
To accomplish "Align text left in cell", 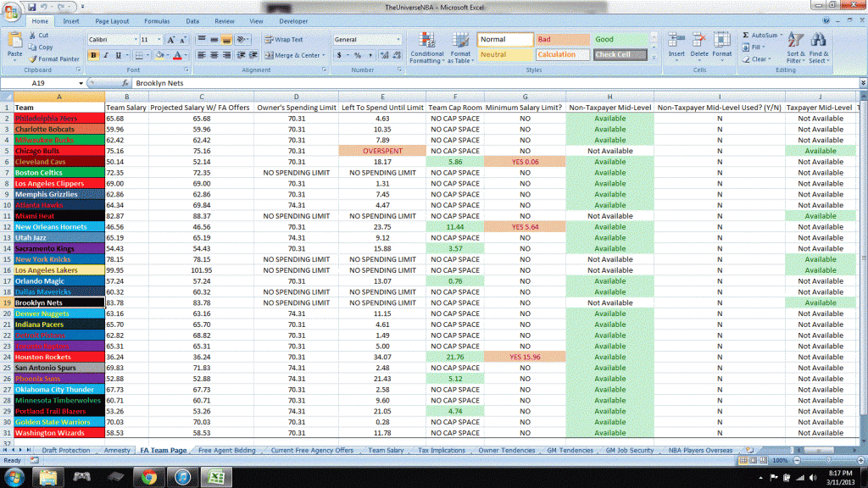I will pos(202,55).
